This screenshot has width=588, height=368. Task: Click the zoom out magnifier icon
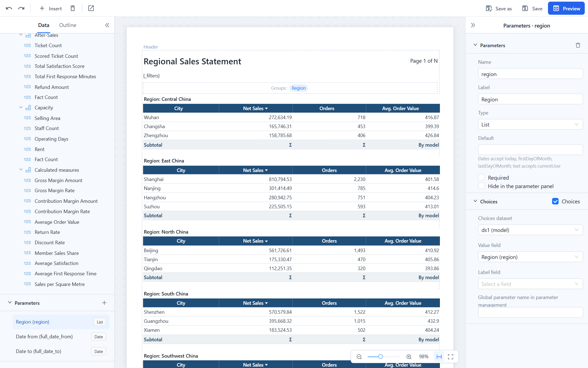[x=359, y=357]
